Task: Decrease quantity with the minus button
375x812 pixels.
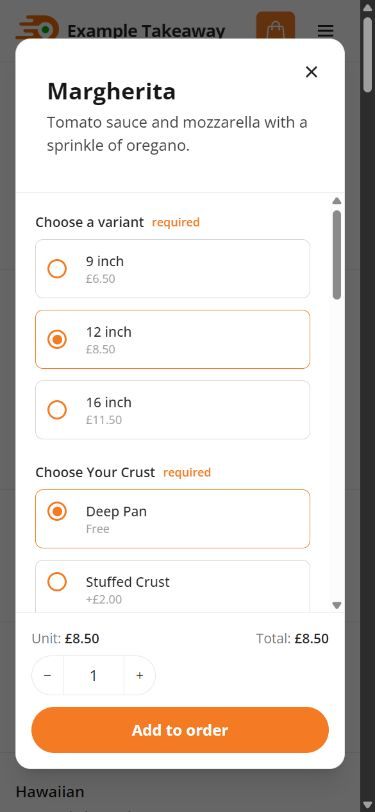Action: (x=48, y=676)
